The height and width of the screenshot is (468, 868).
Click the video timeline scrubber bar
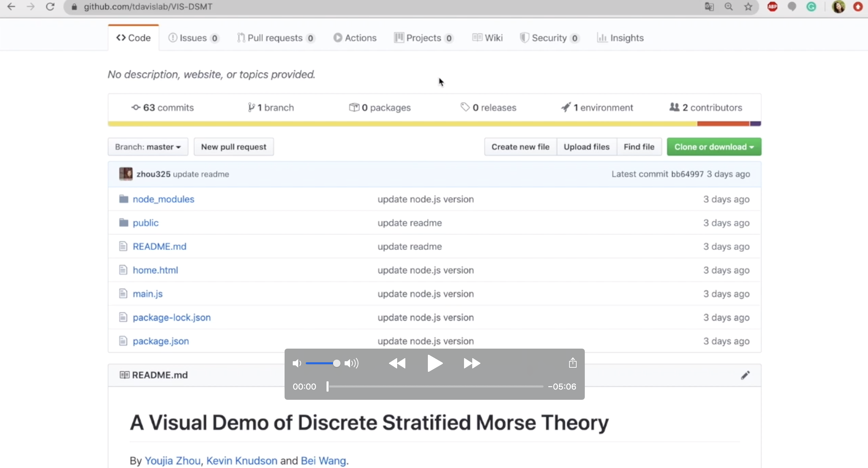point(435,386)
